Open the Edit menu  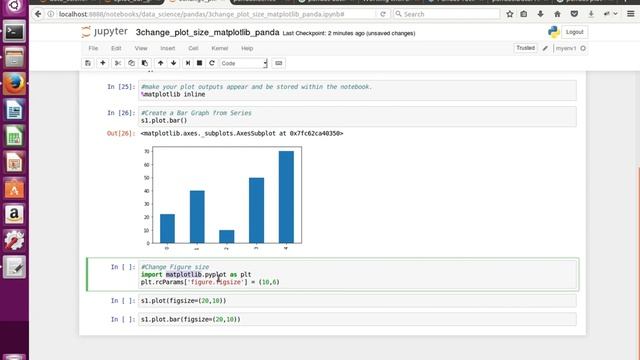click(x=116, y=48)
